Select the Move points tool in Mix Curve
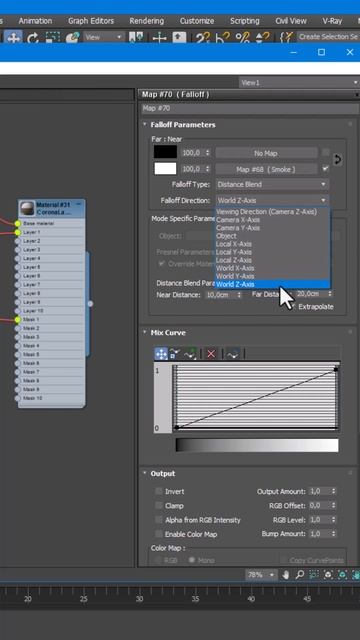The height and width of the screenshot is (640, 360). [x=161, y=354]
